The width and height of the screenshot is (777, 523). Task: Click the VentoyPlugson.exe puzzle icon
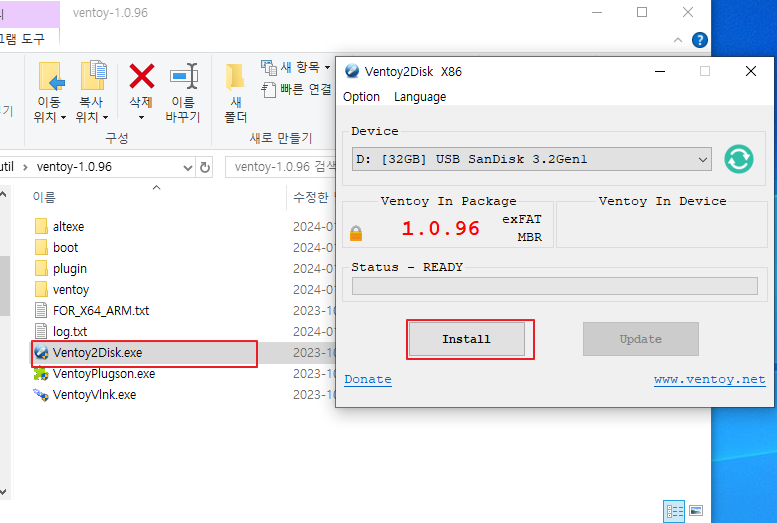coord(41,374)
